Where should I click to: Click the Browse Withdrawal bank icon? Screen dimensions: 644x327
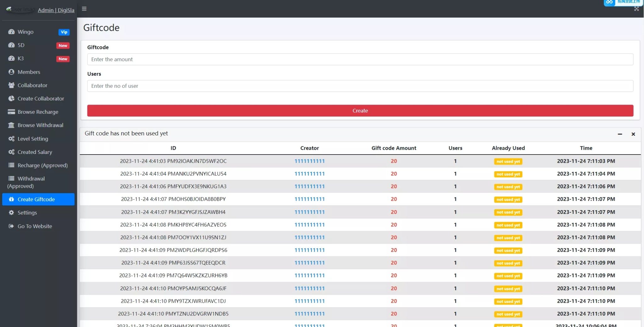click(x=11, y=125)
